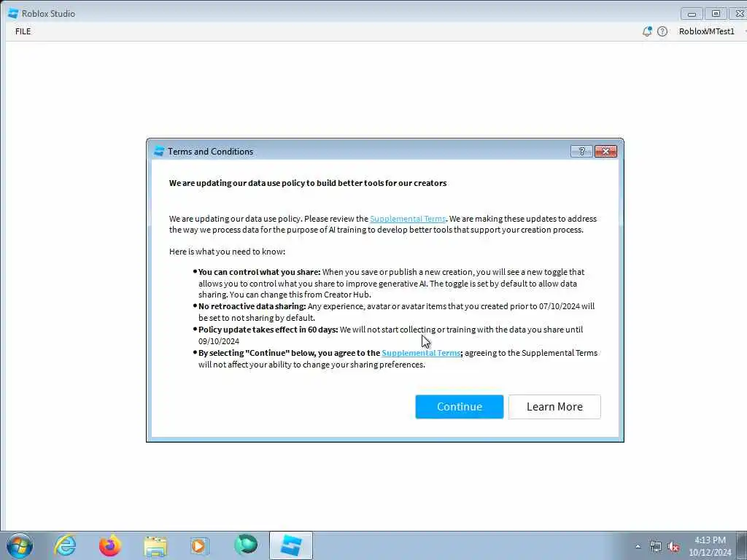Open Windows Explorer from the taskbar
Screen dimensions: 747x560
point(155,546)
